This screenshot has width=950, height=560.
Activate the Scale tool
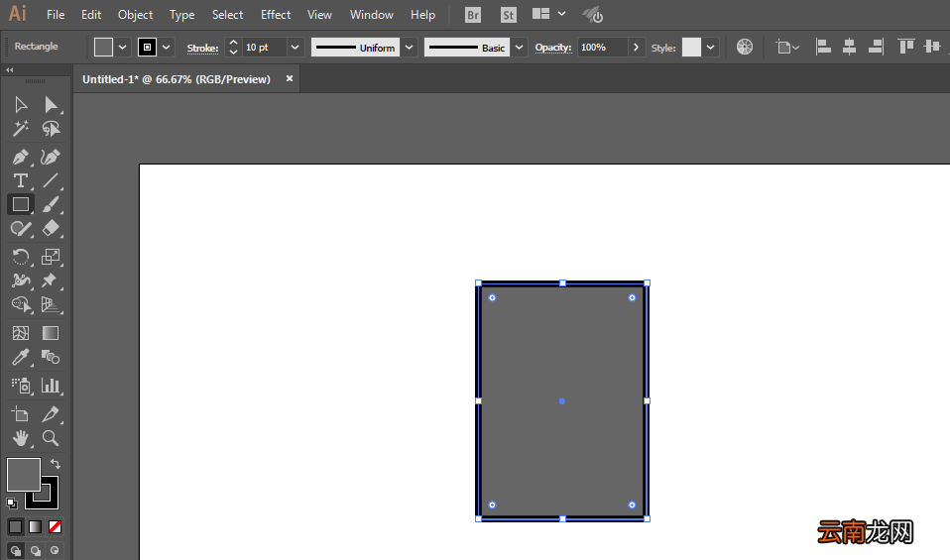51,257
